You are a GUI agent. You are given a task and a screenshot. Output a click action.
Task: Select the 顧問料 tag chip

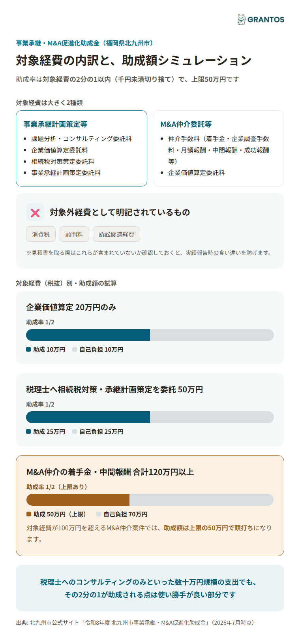74,234
